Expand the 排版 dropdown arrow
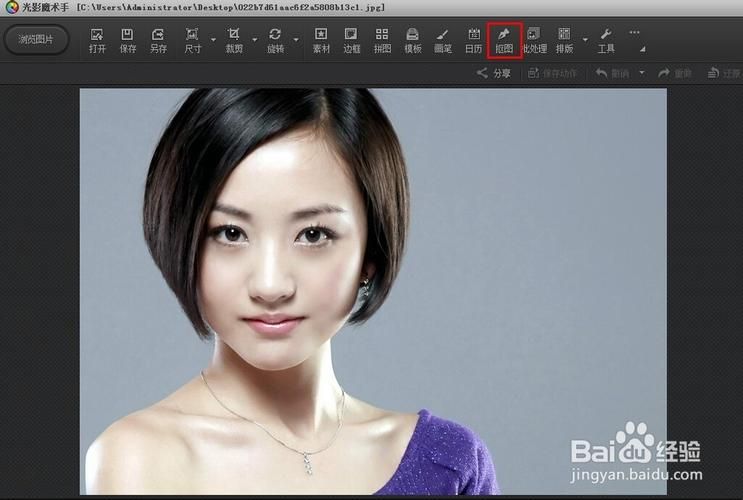 tap(585, 40)
